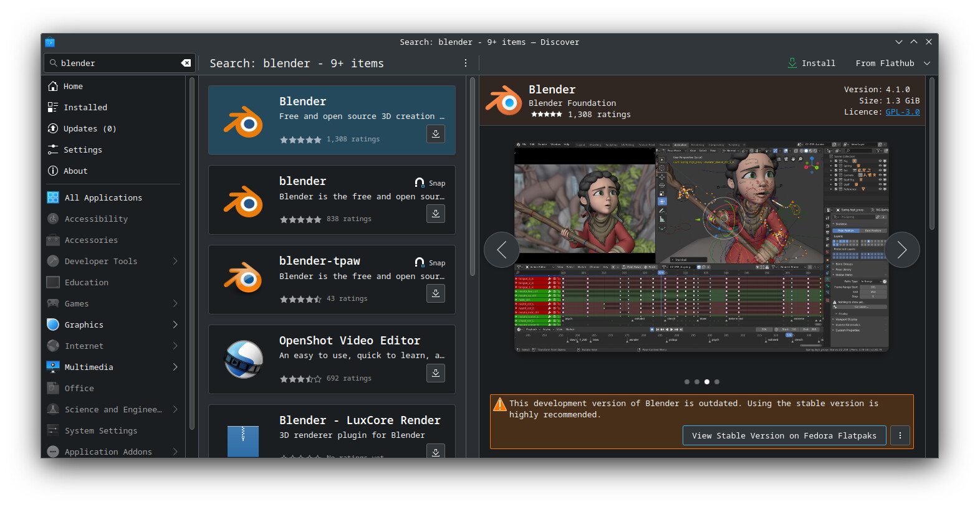Viewport: 980px width, 507px height.
Task: Open the search results kebab menu
Action: tap(465, 63)
